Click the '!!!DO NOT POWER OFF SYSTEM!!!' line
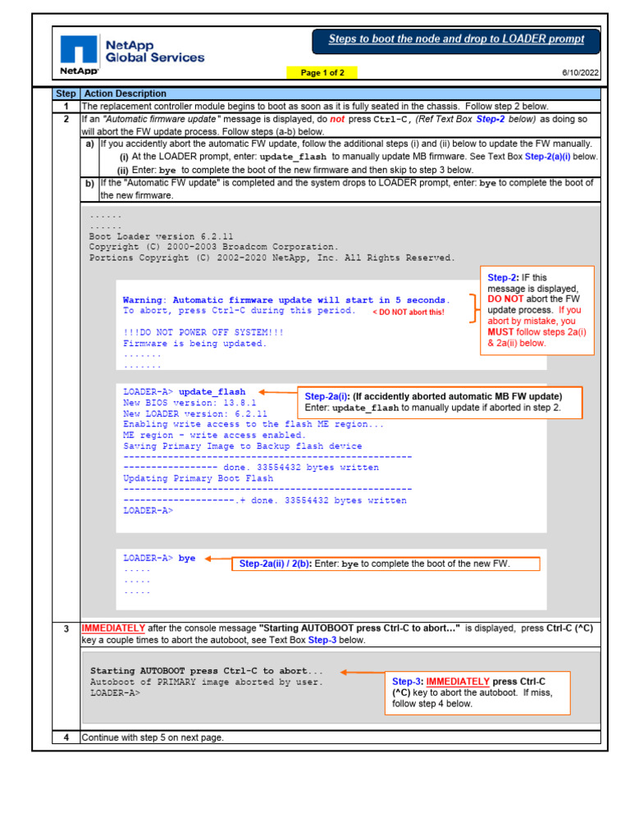630x840 pixels. (x=203, y=333)
